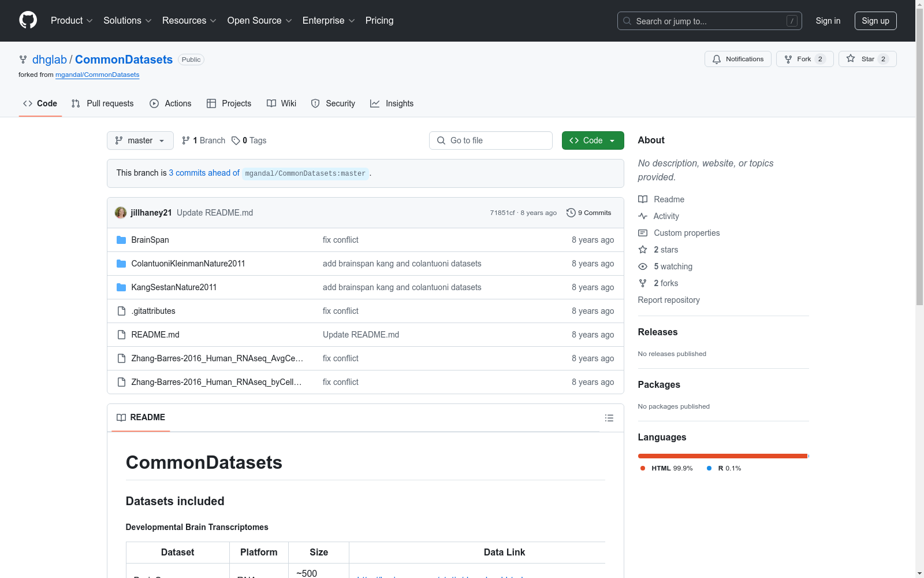Click the "Update README.md" latest commit message
This screenshot has height=578, width=924.
pyautogui.click(x=215, y=213)
